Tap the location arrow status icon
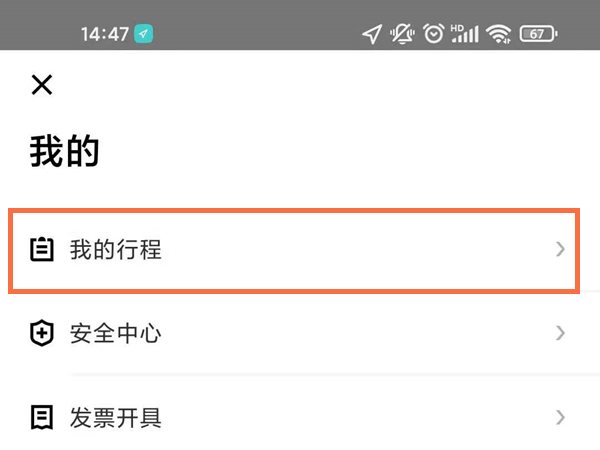The image size is (600, 450). 371,34
